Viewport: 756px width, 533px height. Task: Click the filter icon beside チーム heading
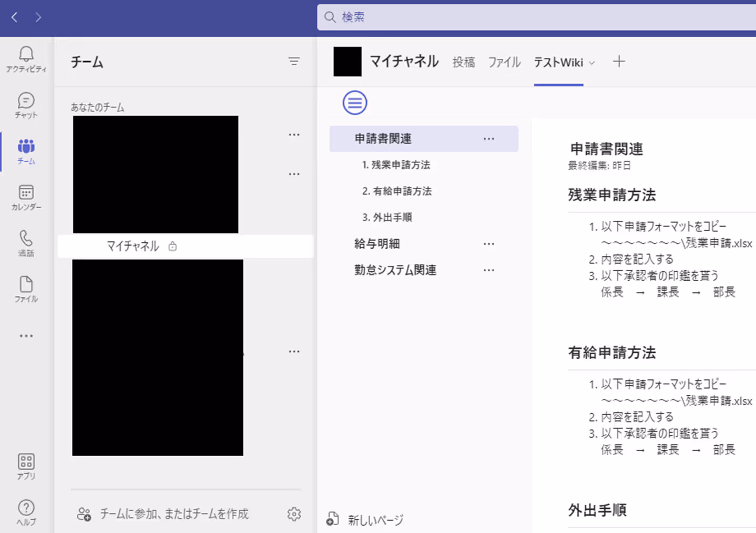click(294, 61)
